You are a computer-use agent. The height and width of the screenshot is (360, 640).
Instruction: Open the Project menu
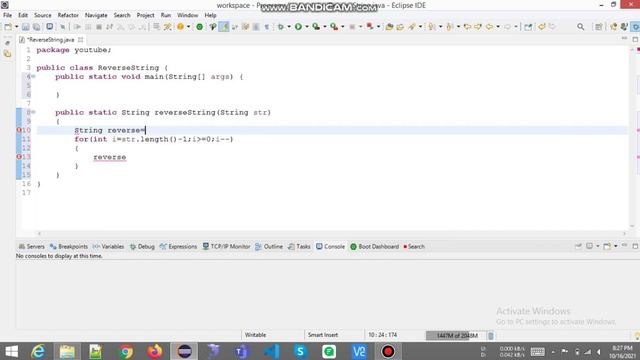click(x=145, y=15)
